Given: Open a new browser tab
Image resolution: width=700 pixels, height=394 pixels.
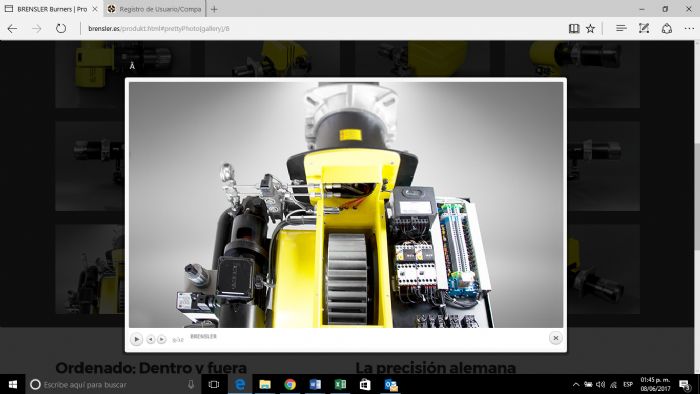Looking at the screenshot, I should 214,9.
